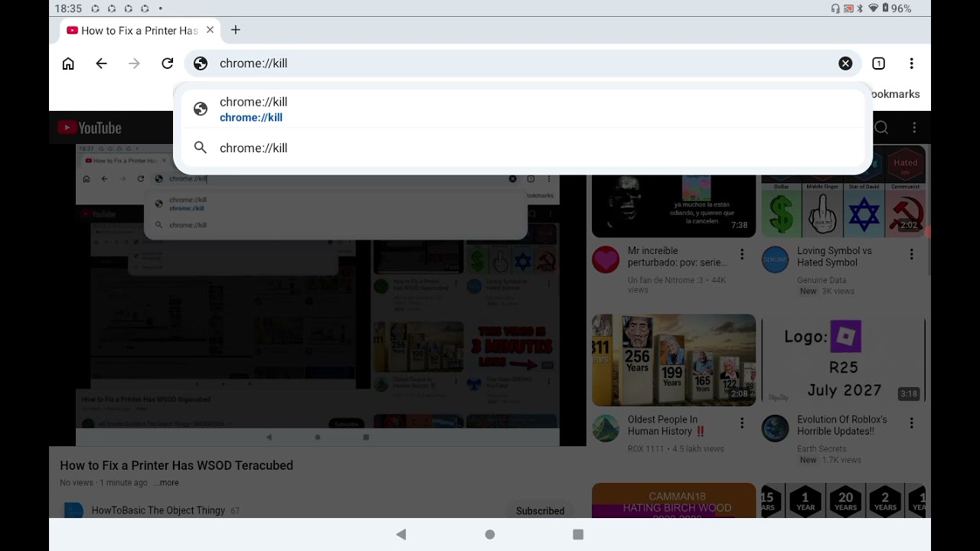This screenshot has width=980, height=551.
Task: Open options menu for 'Loving Symbol vs Hated Symbol'
Action: [x=911, y=254]
